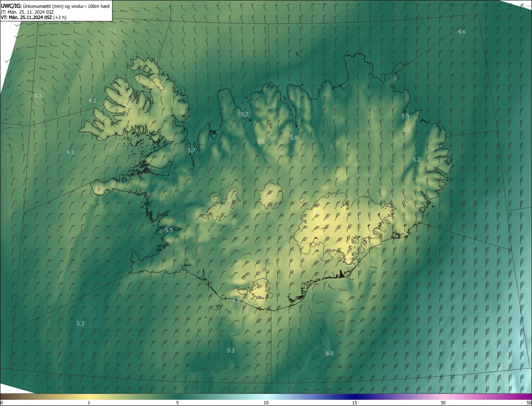532x406 pixels.
Task: Click the initial time line "IT: Mán. 25. 11. 2024 03Z"
Action: 27,12
